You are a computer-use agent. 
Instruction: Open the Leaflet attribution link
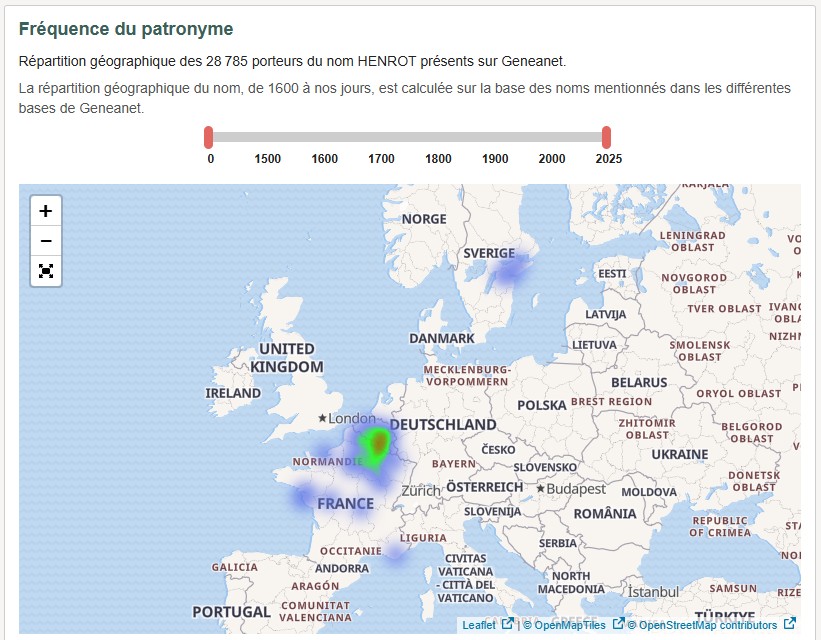480,623
